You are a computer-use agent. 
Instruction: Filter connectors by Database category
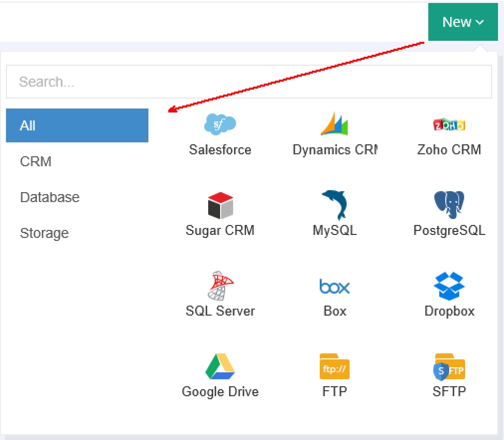click(x=77, y=197)
